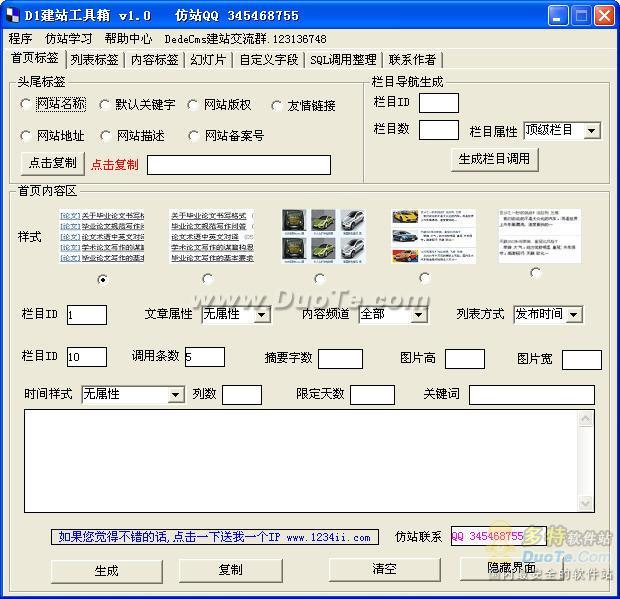This screenshot has height=599, width=620.
Task: Expand the 内容频道 dropdown showing 全部
Action: pos(393,315)
